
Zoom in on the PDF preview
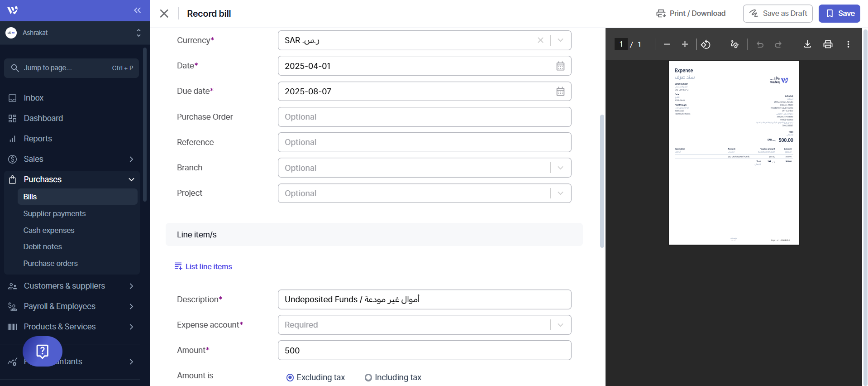(684, 44)
